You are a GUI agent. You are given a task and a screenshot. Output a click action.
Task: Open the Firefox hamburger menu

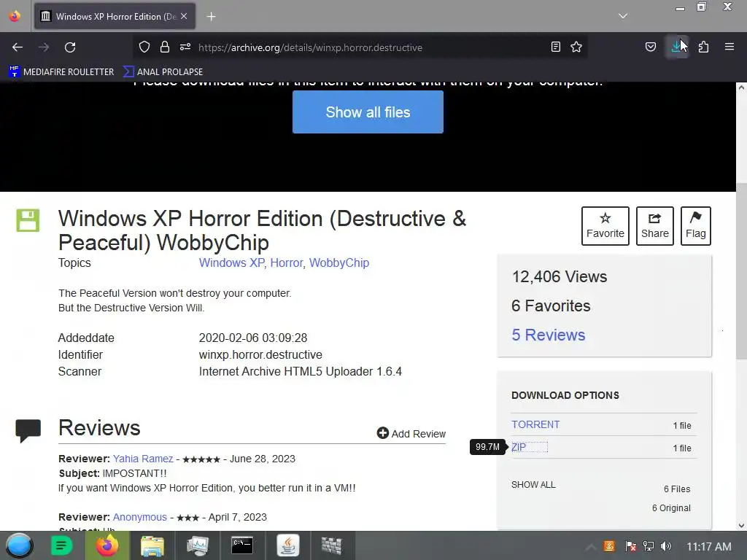tap(729, 47)
